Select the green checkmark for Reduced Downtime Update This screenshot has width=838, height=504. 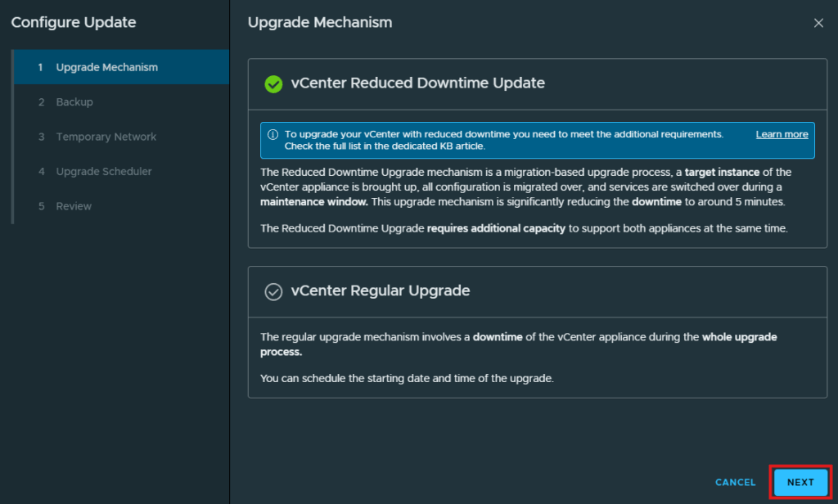pyautogui.click(x=273, y=84)
